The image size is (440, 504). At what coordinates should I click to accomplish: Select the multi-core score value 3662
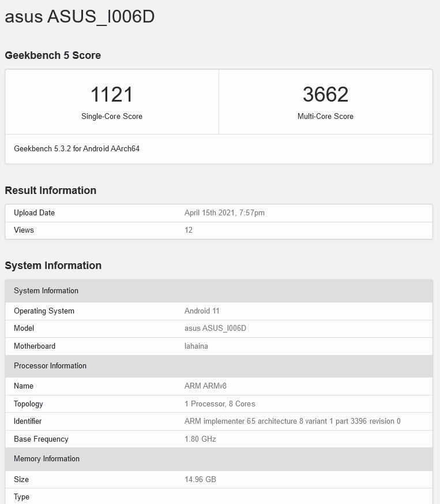point(325,94)
